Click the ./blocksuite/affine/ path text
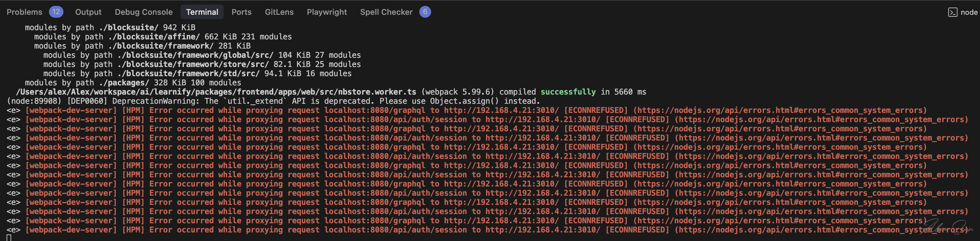 (154, 37)
